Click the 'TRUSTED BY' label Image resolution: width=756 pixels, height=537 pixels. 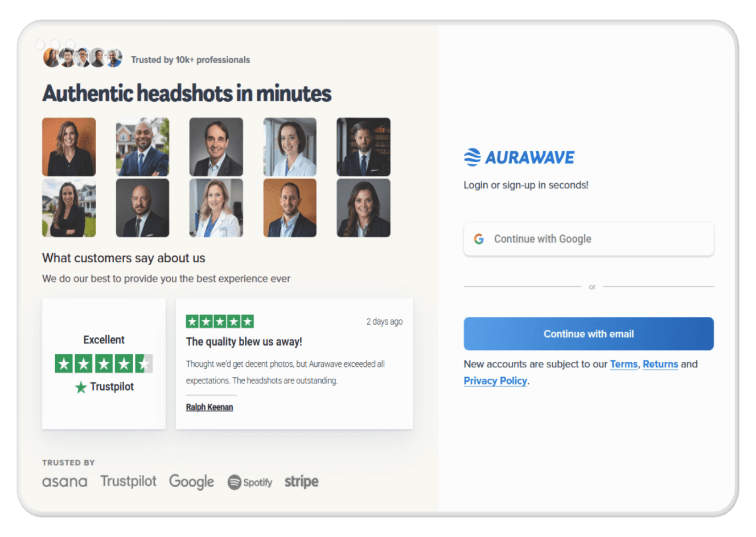click(68, 462)
